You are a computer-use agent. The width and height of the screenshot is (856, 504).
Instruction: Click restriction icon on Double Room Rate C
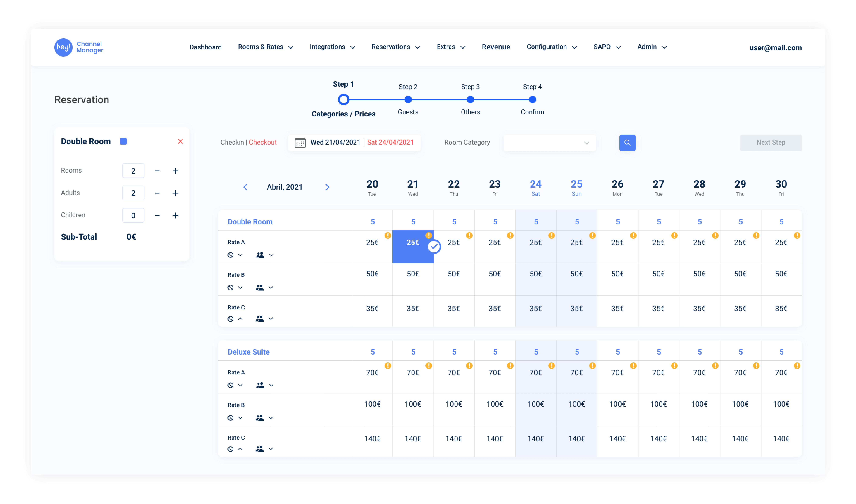pos(230,319)
